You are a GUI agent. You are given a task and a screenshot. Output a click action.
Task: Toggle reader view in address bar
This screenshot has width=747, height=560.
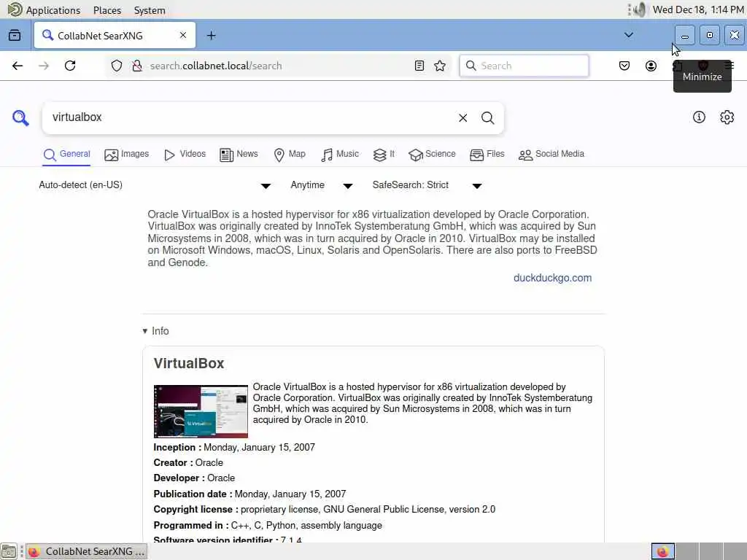coord(419,66)
